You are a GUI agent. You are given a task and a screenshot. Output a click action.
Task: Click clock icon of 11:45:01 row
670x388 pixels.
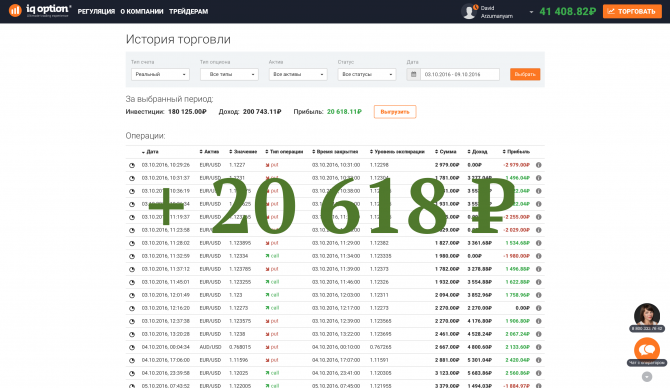point(132,282)
